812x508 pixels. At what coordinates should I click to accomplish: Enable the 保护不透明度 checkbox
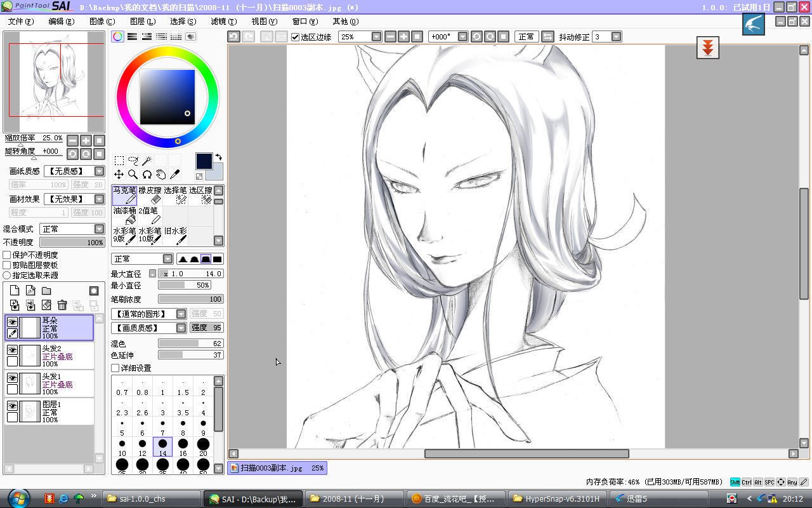tap(7, 255)
